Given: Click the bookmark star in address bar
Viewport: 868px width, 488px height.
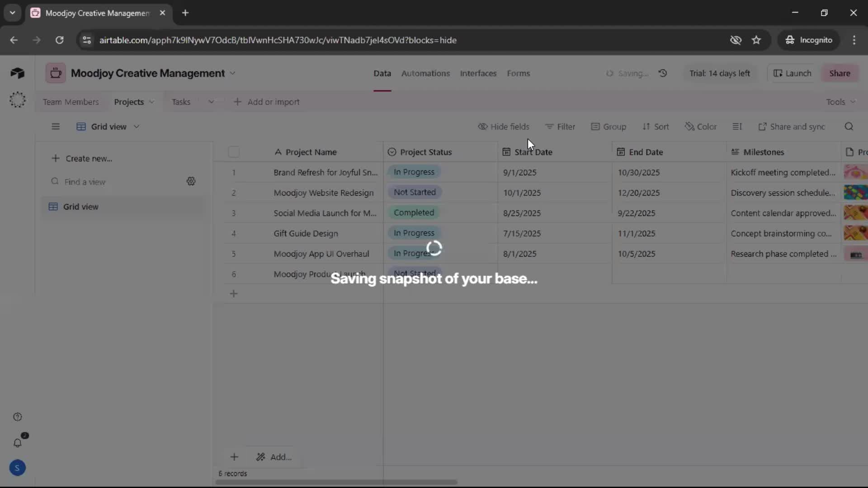Looking at the screenshot, I should click(756, 40).
